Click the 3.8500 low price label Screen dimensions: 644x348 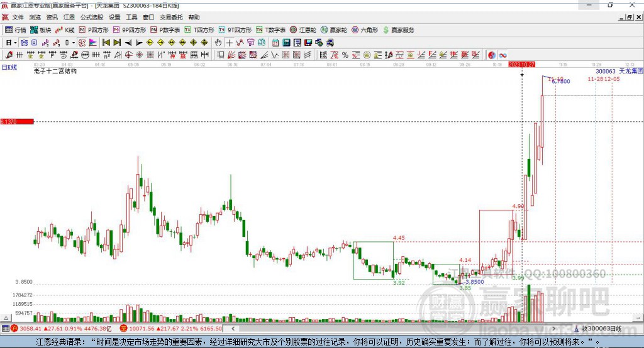pos(475,282)
